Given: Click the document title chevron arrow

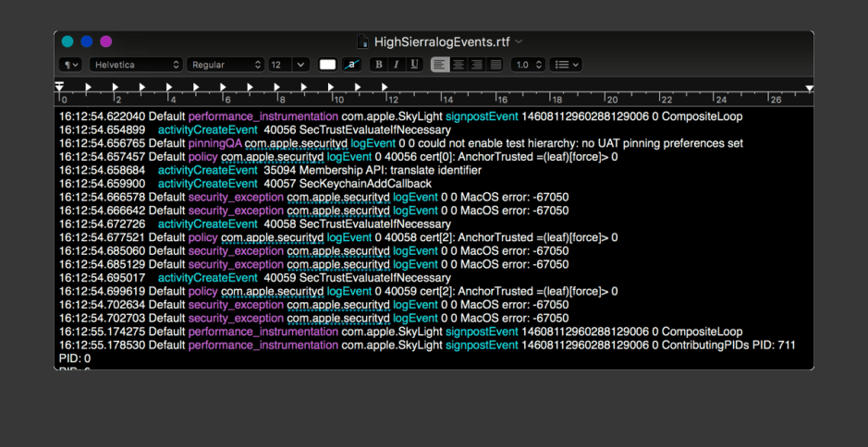Looking at the screenshot, I should click(x=520, y=42).
